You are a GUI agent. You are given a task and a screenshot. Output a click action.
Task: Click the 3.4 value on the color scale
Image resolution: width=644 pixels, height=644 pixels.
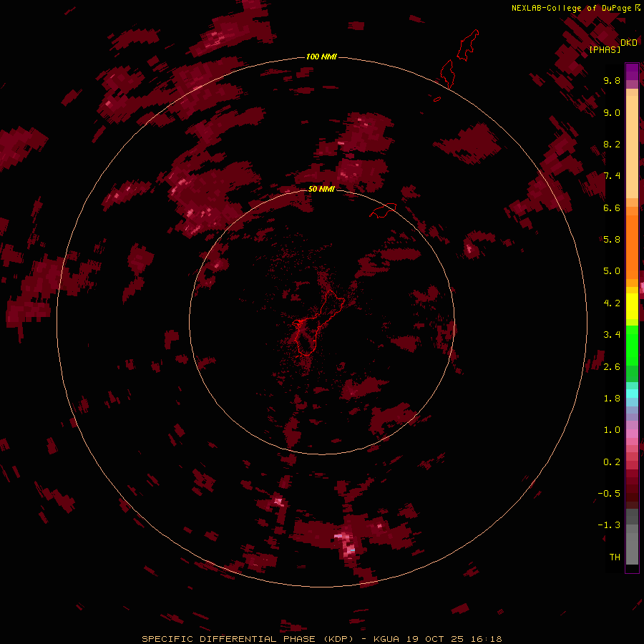click(612, 335)
